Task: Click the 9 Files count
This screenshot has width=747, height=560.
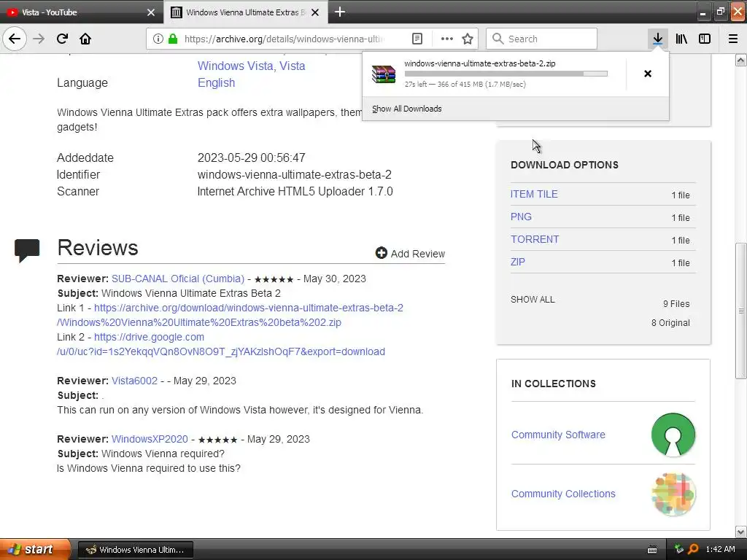Action: pyautogui.click(x=676, y=303)
